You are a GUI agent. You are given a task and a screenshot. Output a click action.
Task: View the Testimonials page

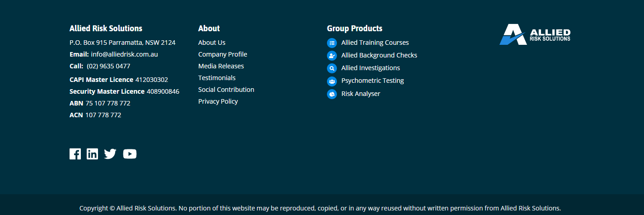coord(217,78)
